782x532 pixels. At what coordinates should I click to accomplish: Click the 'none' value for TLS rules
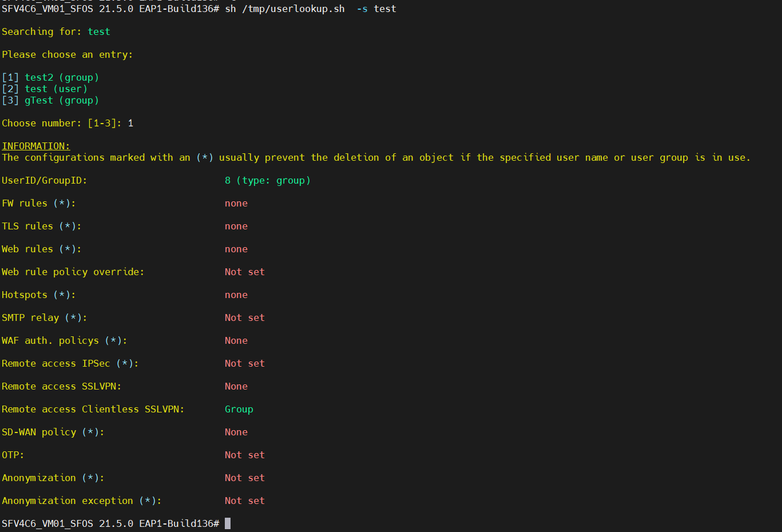click(x=236, y=226)
